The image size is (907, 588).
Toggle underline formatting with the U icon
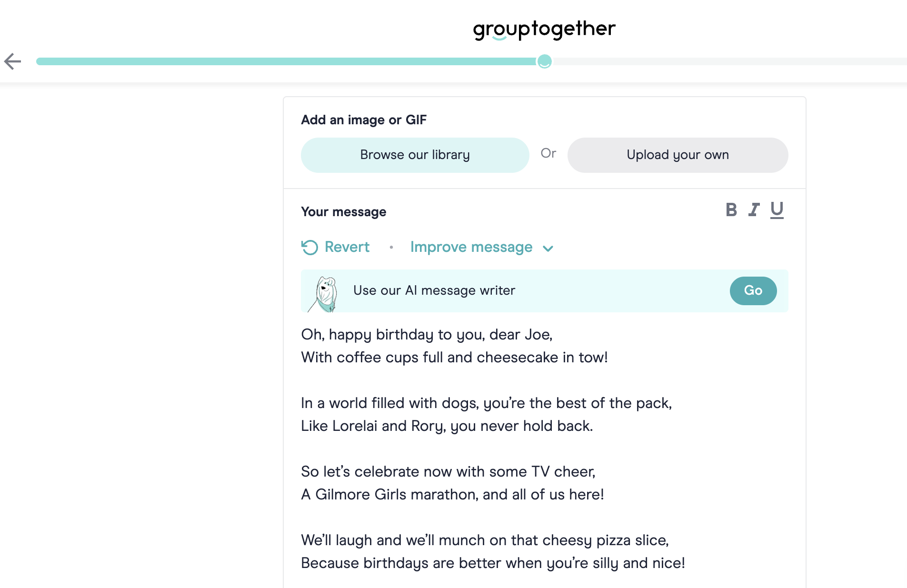(x=777, y=210)
